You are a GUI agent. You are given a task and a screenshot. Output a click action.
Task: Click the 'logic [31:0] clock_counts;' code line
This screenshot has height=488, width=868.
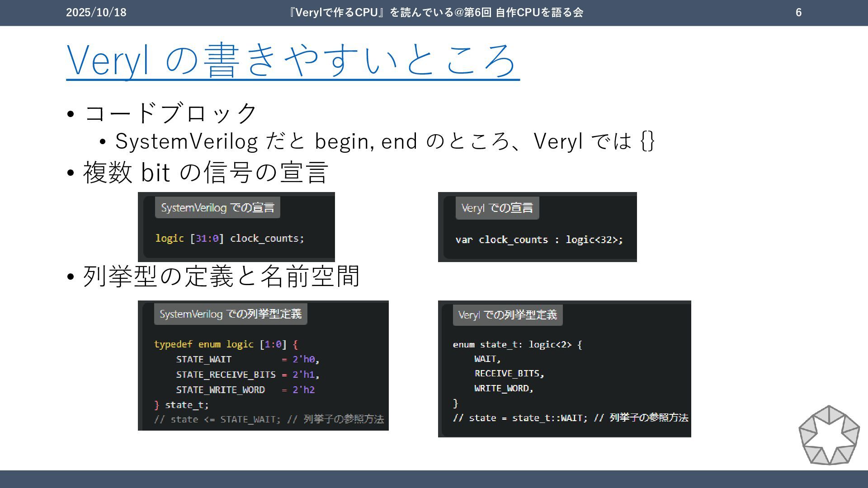click(230, 238)
